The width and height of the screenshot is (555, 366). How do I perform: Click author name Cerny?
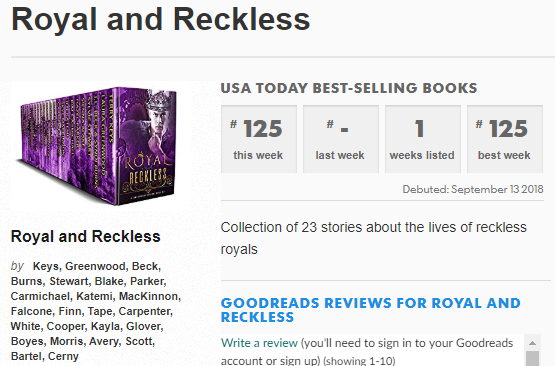[x=63, y=356]
